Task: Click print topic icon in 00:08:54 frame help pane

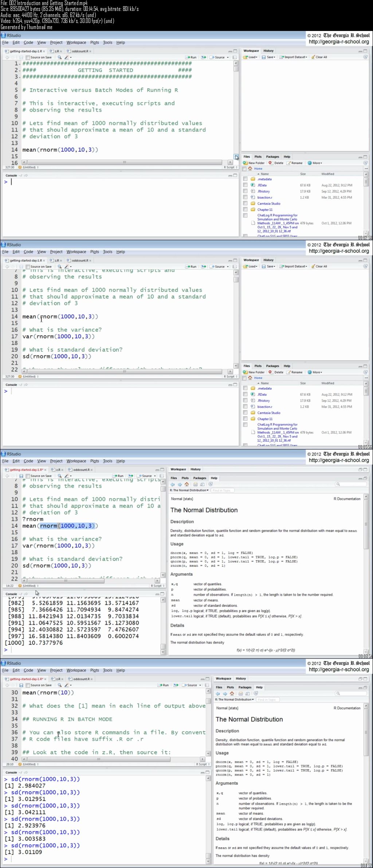Action: (x=196, y=484)
